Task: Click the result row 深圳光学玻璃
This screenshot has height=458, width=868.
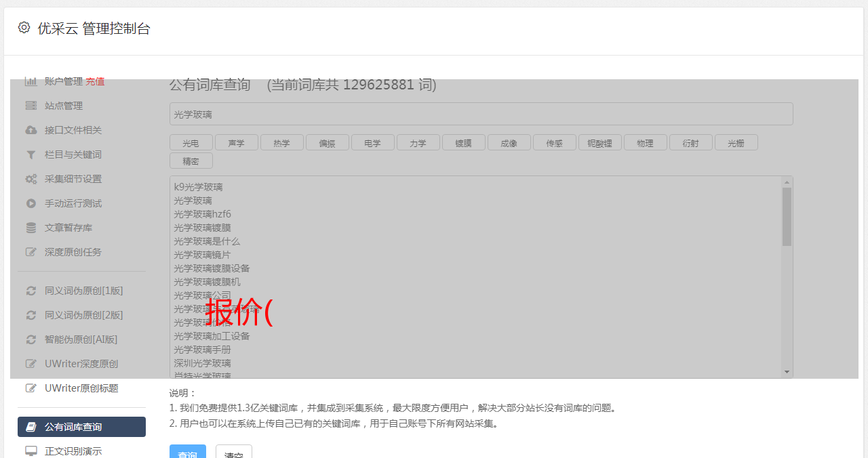Action: (202, 363)
